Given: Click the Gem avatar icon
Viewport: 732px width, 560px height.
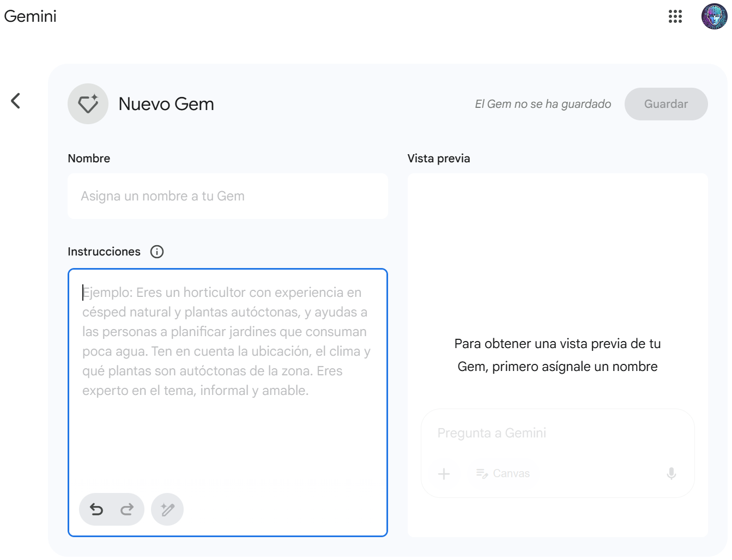Looking at the screenshot, I should coord(88,104).
